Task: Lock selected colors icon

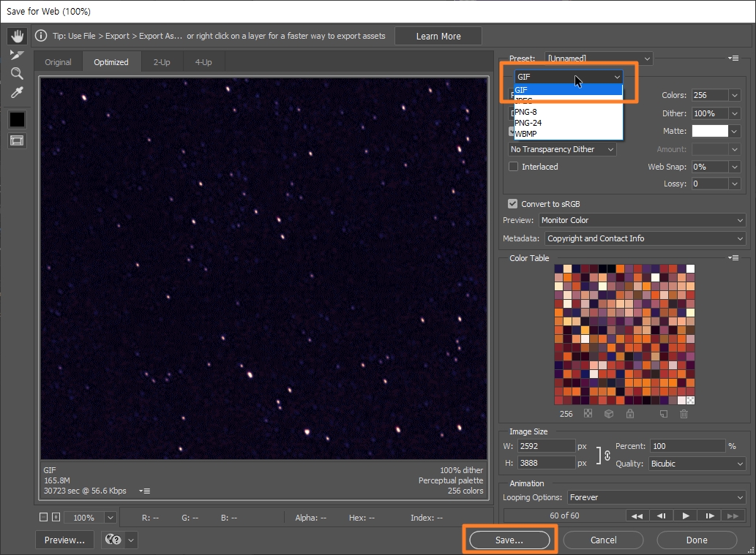Action: tap(629, 414)
